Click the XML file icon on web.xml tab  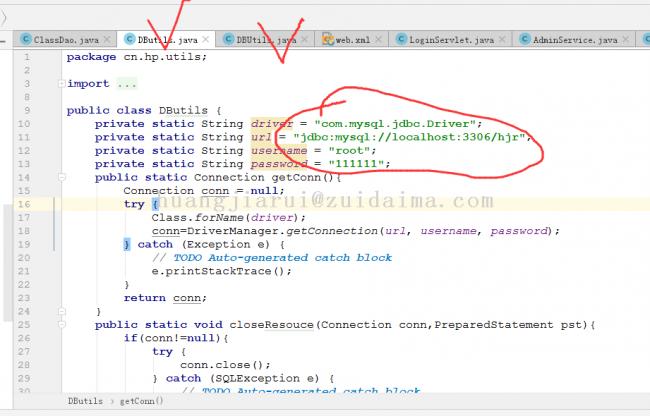click(x=328, y=39)
